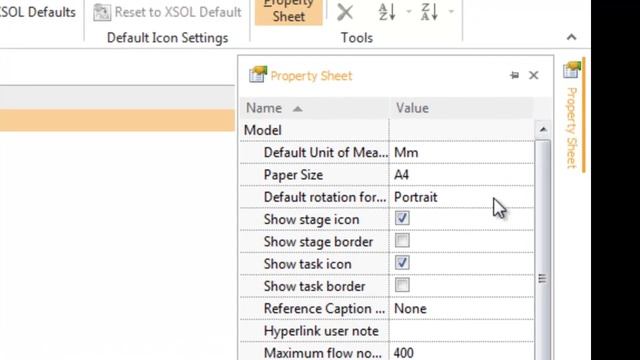Click the Reset to XSOL Default icon
This screenshot has width=640, height=360.
[102, 12]
